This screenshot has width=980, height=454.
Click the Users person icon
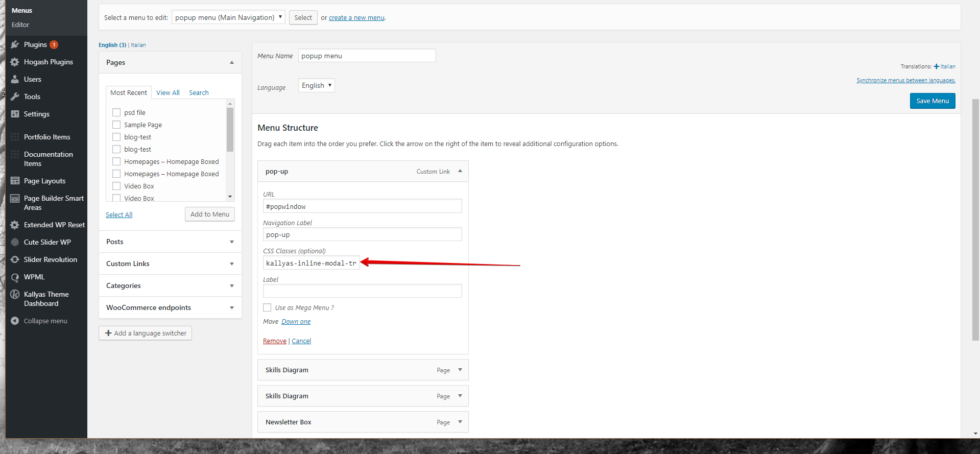15,79
